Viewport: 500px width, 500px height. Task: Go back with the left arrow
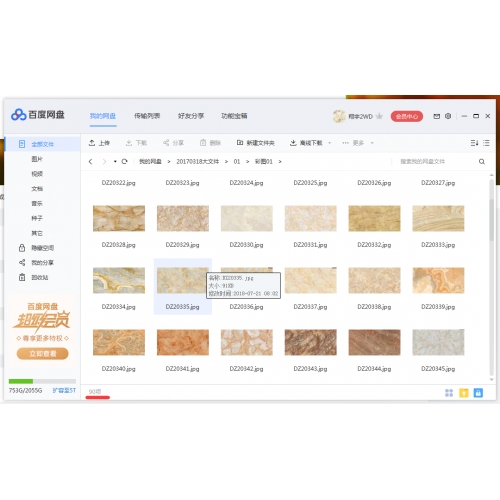(x=90, y=162)
